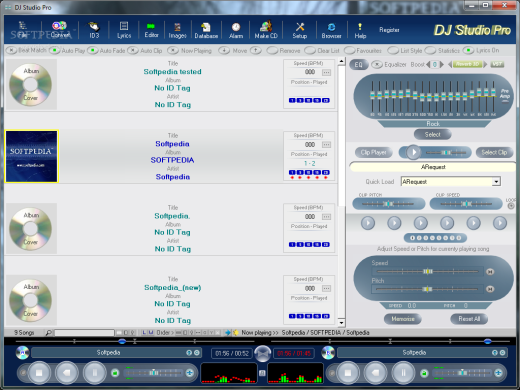Reset Pitch with button beside Pitch slider

pyautogui.click(x=490, y=289)
